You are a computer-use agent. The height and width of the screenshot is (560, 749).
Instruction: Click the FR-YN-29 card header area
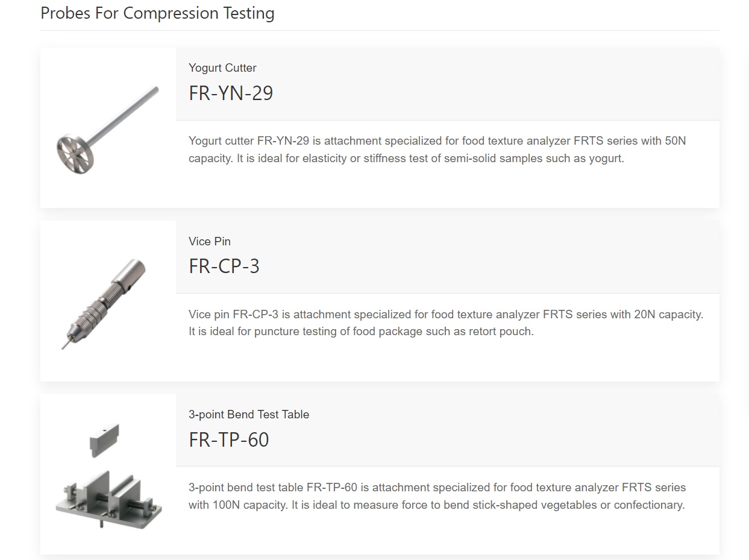(x=448, y=84)
